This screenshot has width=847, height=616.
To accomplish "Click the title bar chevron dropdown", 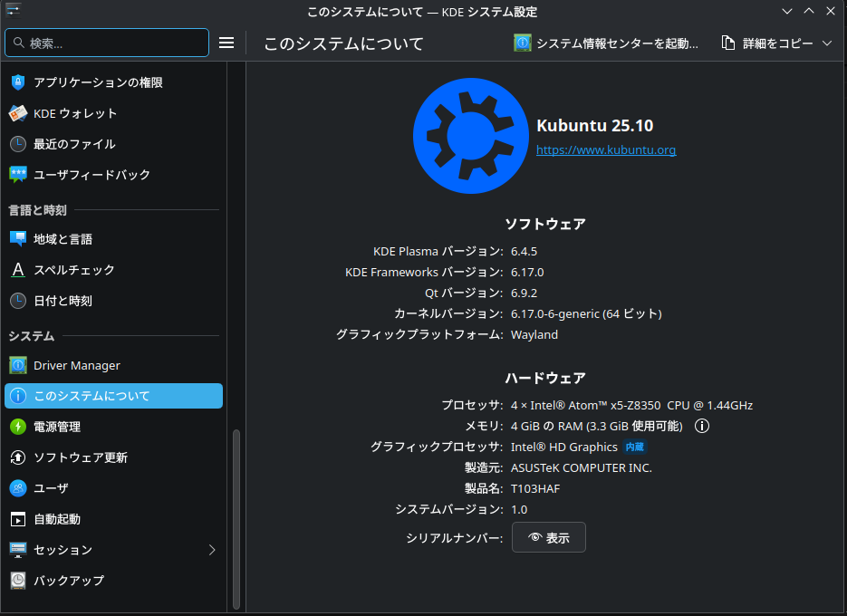I will click(x=786, y=11).
